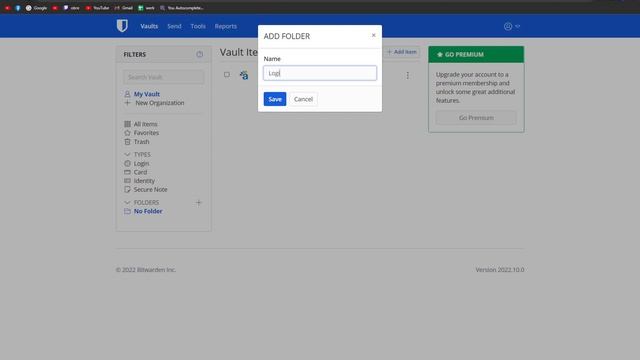Image resolution: width=640 pixels, height=360 pixels.
Task: Filter by Secure Note type
Action: pyautogui.click(x=150, y=189)
